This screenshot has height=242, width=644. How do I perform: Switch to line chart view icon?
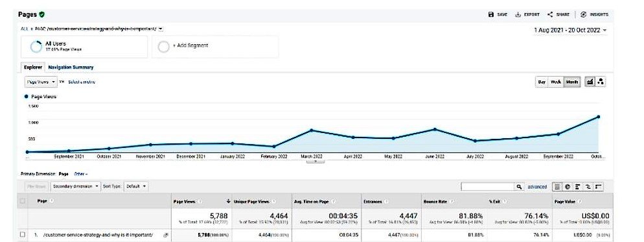(590, 82)
